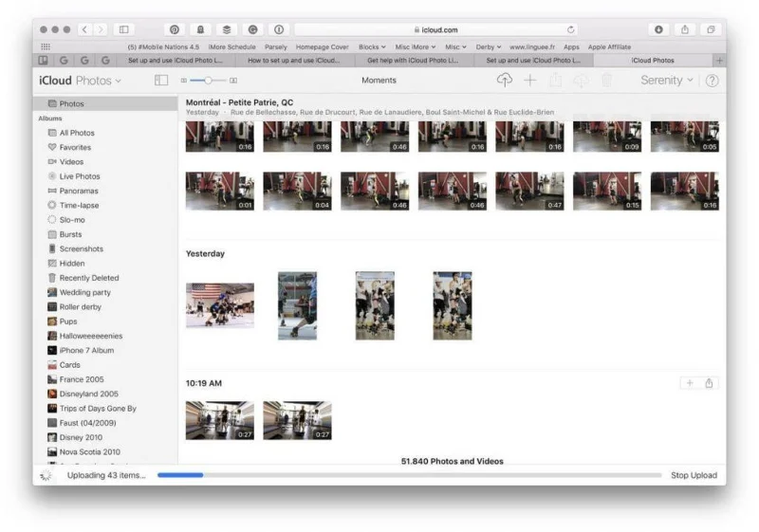Click the Safari reload page icon
This screenshot has height=532, width=759.
pyautogui.click(x=570, y=29)
